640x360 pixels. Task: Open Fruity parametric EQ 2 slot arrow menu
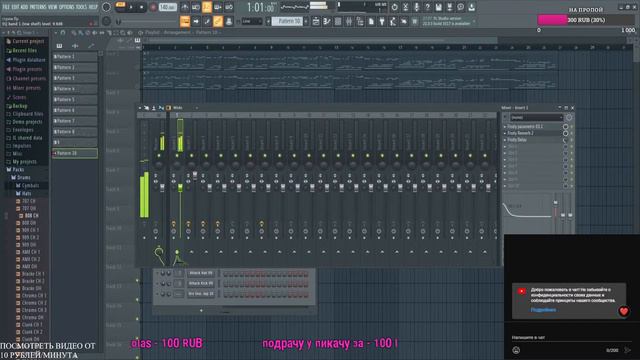coord(505,127)
